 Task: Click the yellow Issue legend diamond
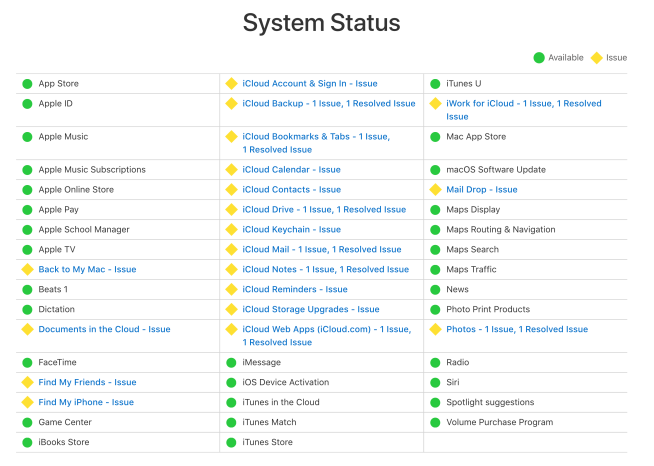tap(597, 58)
